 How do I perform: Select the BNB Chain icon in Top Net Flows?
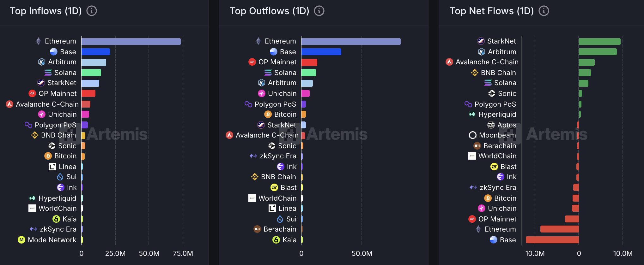475,73
